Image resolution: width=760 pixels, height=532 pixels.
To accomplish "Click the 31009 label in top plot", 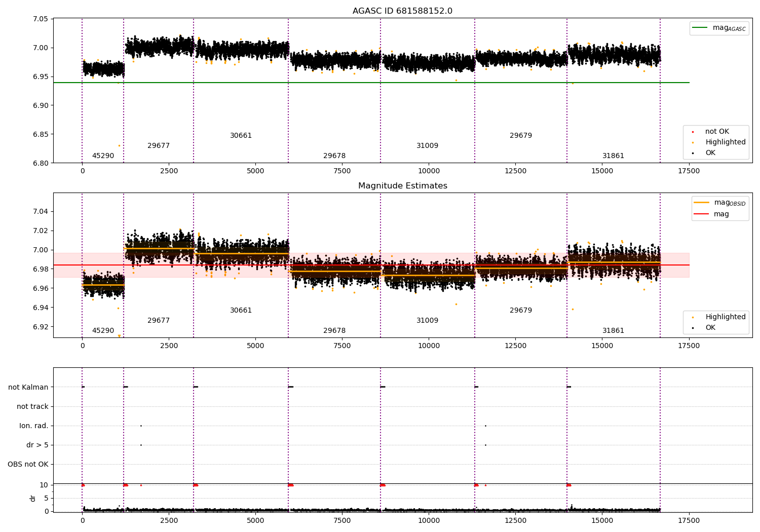I will click(427, 146).
